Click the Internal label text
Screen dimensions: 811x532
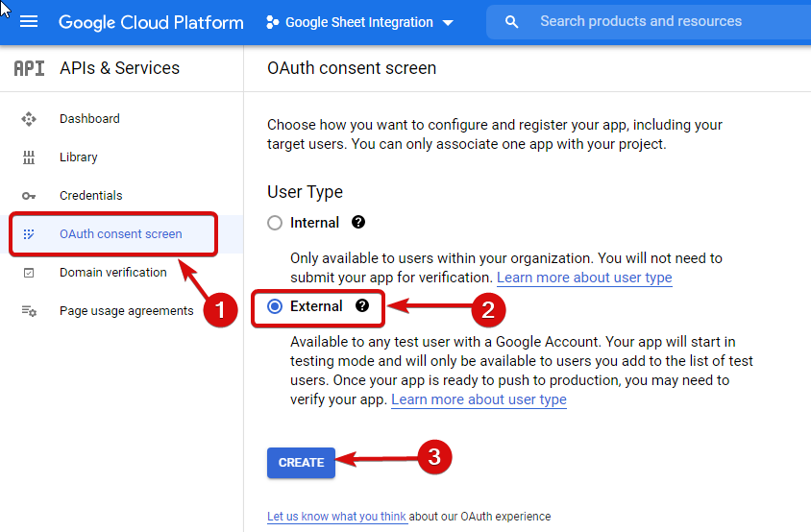314,223
